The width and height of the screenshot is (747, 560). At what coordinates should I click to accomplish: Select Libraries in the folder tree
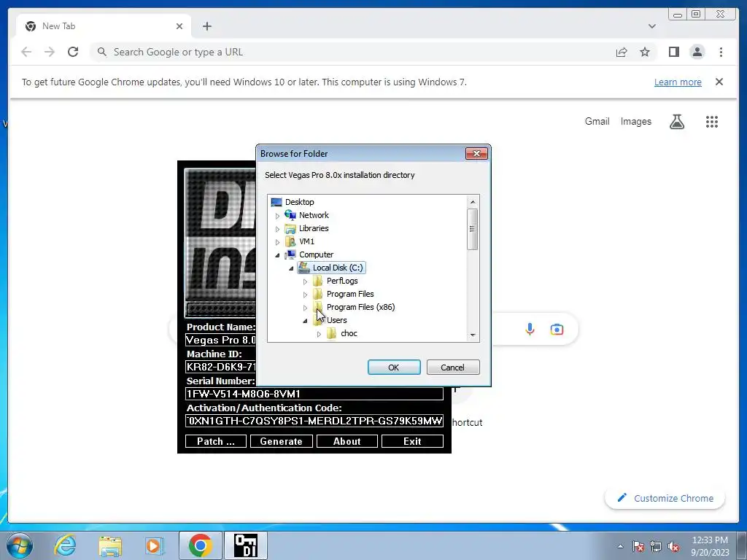point(314,228)
